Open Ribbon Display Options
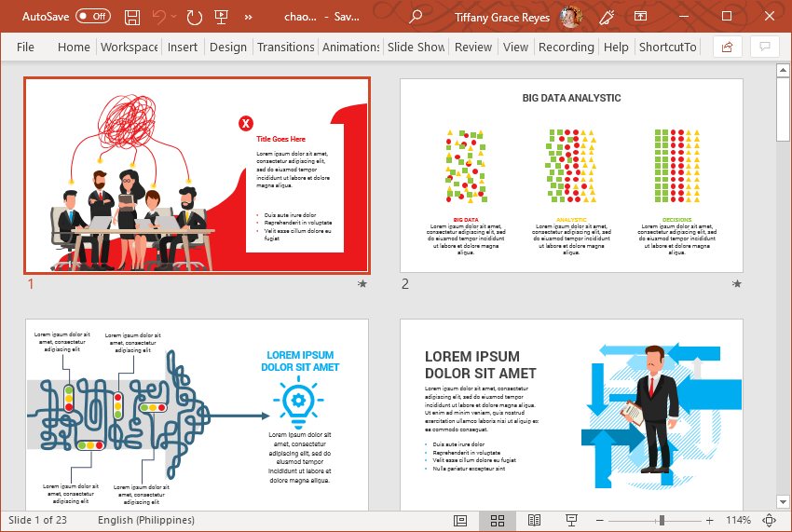Viewport: 792px width, 532px height. tap(640, 17)
